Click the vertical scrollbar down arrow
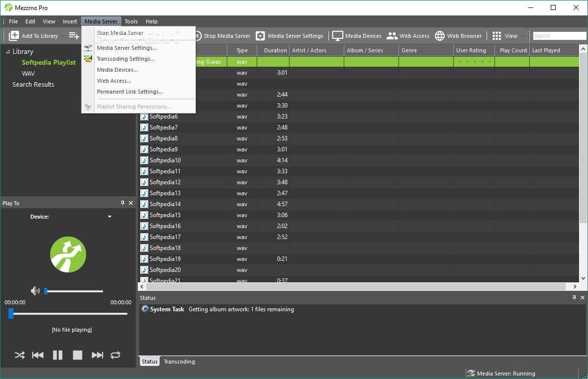Image resolution: width=588 pixels, height=379 pixels. click(x=583, y=278)
